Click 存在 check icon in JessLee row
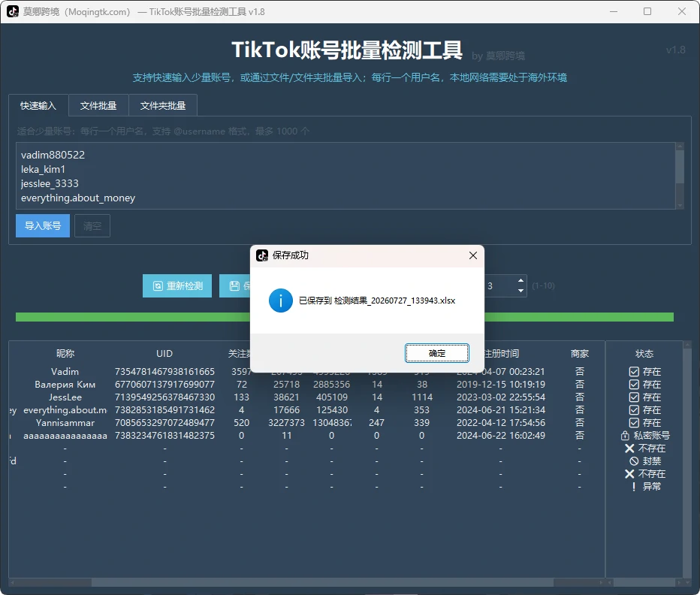This screenshot has width=700, height=595. pos(634,397)
